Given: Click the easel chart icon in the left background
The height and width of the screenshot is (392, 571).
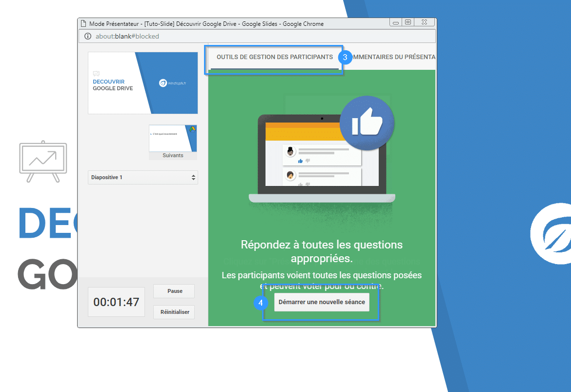Looking at the screenshot, I should click(x=42, y=161).
